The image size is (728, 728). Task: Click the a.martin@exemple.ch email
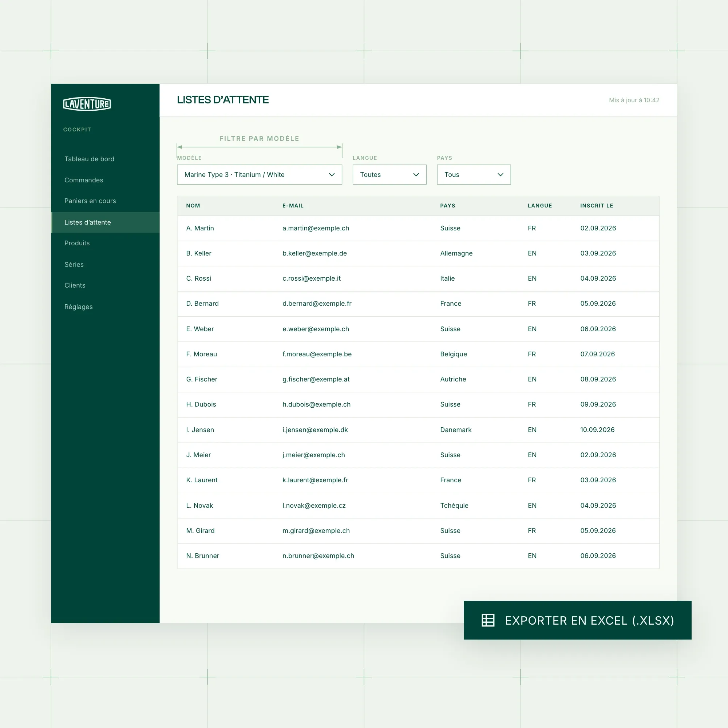click(x=316, y=228)
